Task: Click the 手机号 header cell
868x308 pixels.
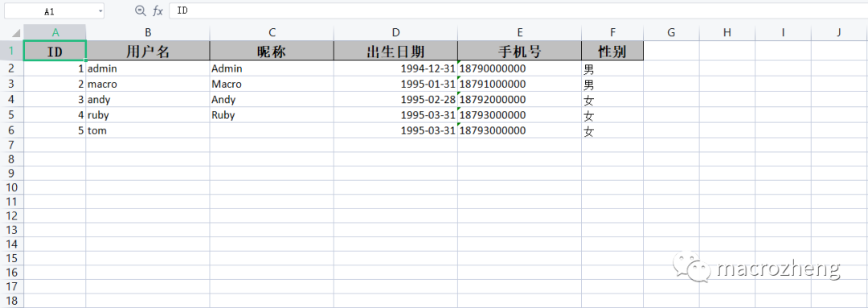Action: [x=520, y=51]
